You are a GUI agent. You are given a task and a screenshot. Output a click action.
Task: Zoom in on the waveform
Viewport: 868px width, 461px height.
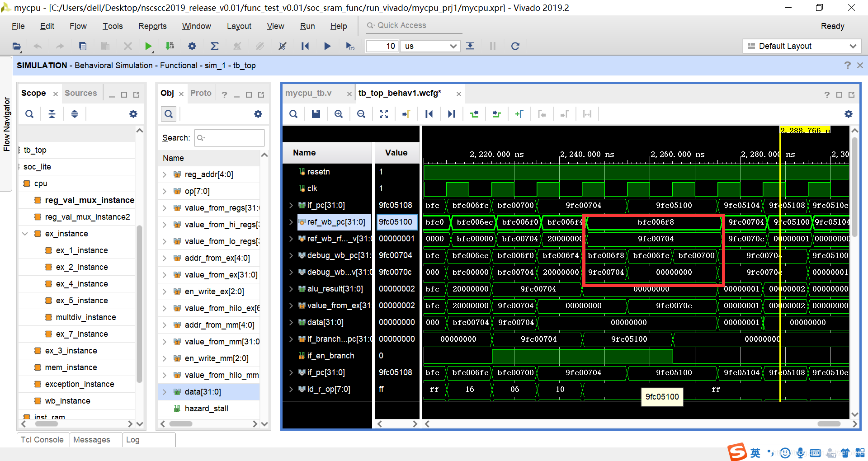[x=339, y=114]
